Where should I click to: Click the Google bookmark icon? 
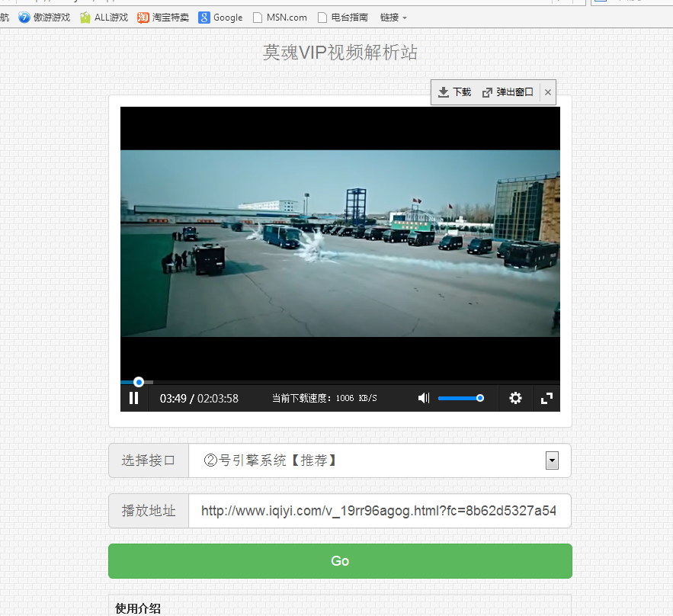click(204, 18)
